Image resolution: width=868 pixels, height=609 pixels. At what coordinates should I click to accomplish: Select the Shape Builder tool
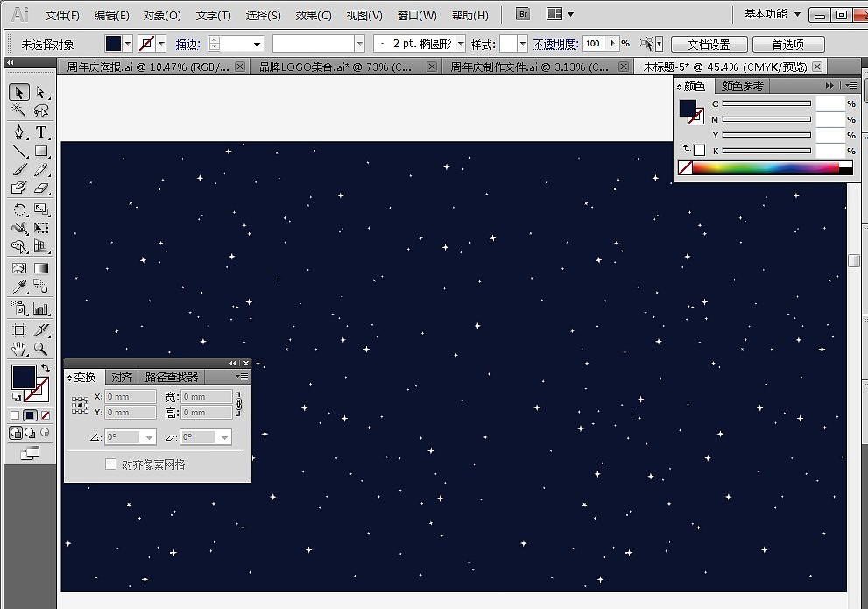pyautogui.click(x=18, y=246)
